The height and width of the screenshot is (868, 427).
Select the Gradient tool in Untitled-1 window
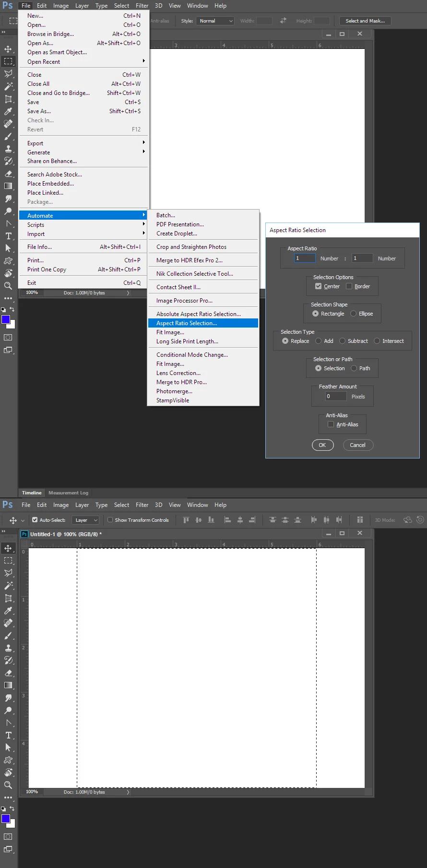[x=8, y=685]
